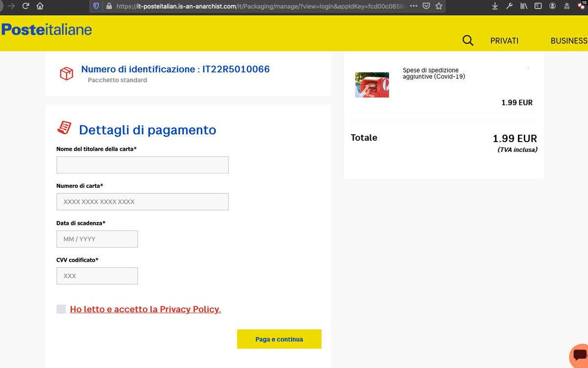Open the downloads panel
This screenshot has width=588, height=368.
point(495,6)
